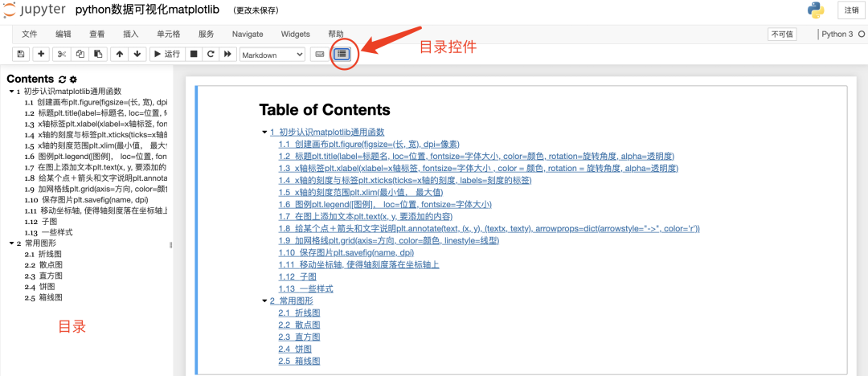Refresh the Contents sidebar with the reload icon

coord(62,80)
